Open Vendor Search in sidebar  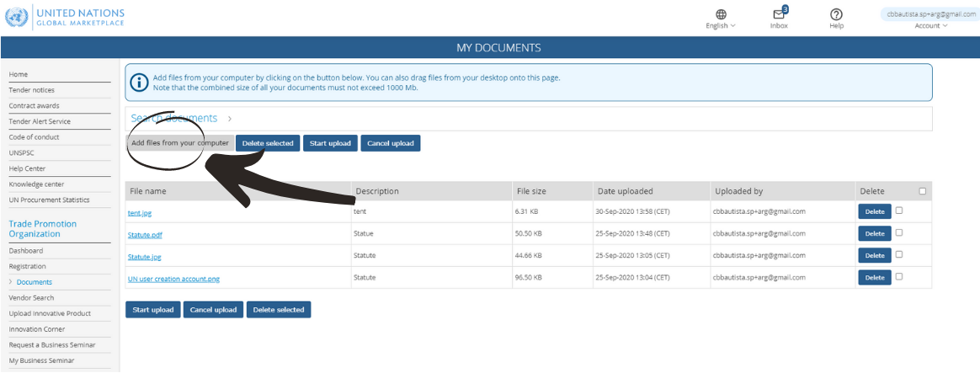pyautogui.click(x=31, y=297)
